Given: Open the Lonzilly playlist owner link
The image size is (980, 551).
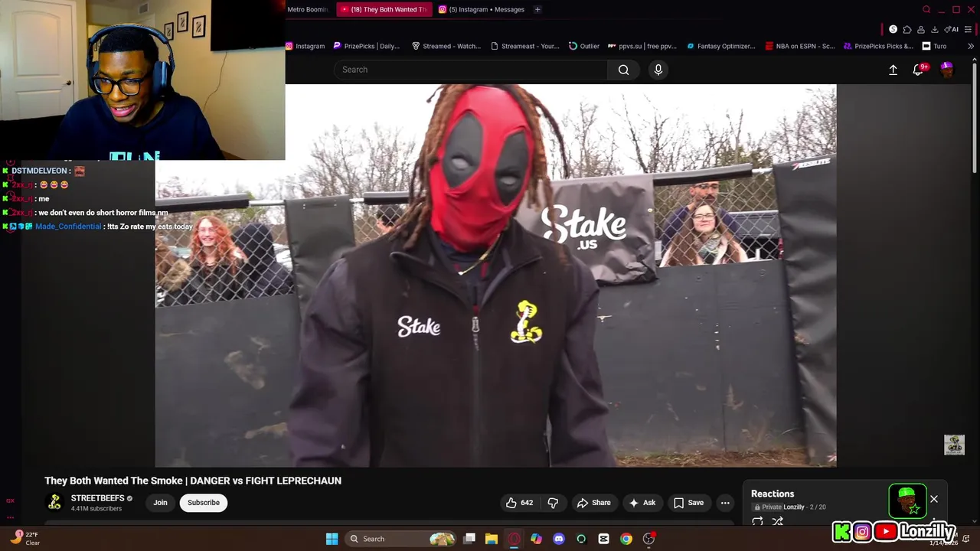Looking at the screenshot, I should pos(793,507).
